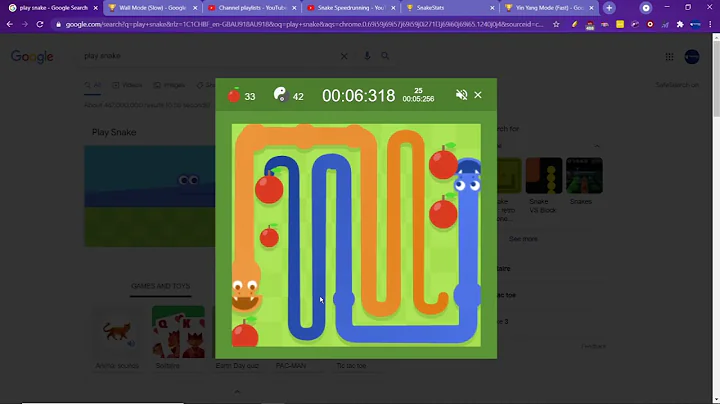Go forward in browser history
This screenshot has width=720, height=404.
(25, 24)
